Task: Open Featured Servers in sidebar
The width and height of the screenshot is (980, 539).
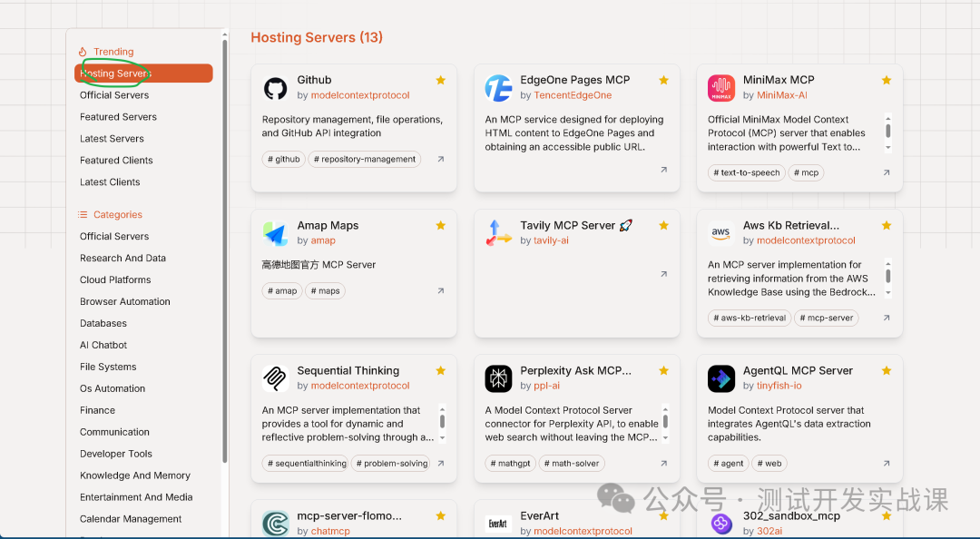Action: (118, 117)
